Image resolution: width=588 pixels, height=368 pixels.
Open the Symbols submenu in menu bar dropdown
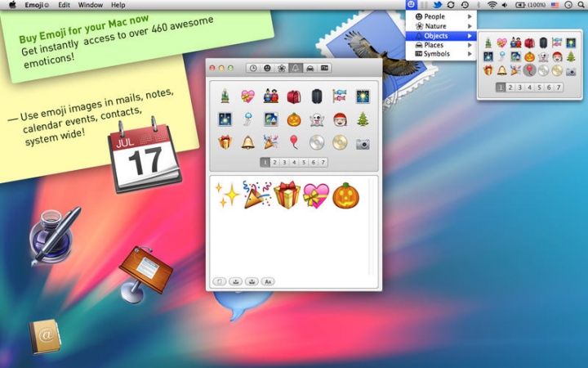coord(441,54)
